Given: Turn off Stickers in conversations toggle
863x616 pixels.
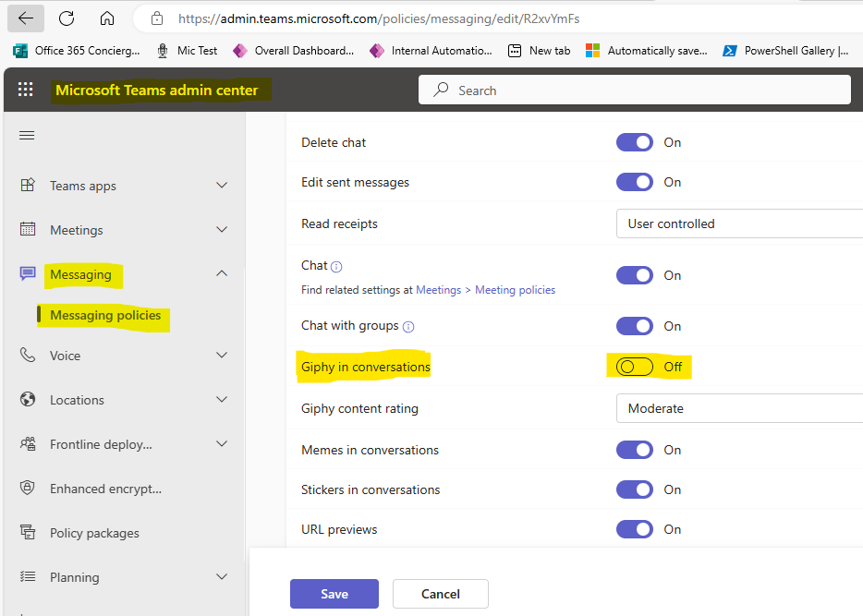Looking at the screenshot, I should click(x=635, y=489).
